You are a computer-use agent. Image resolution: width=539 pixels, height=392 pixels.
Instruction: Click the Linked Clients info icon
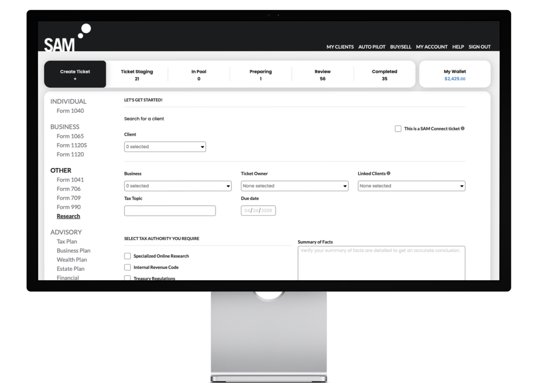[388, 173]
